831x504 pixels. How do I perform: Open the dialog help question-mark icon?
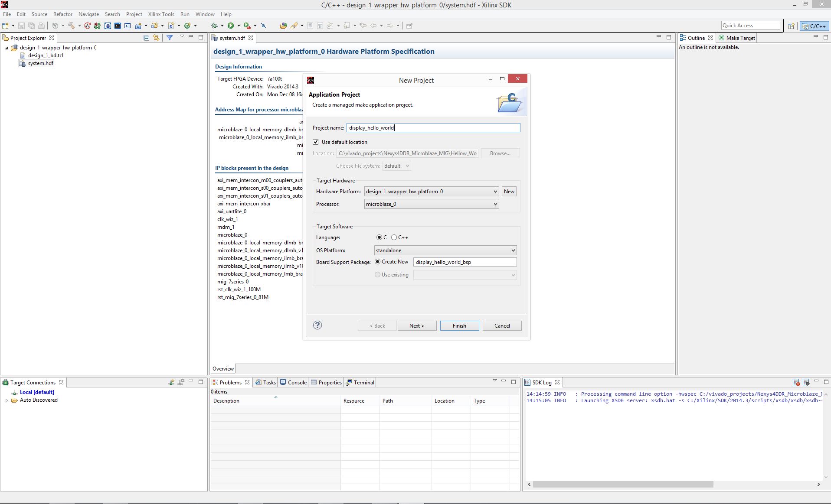[x=317, y=325]
